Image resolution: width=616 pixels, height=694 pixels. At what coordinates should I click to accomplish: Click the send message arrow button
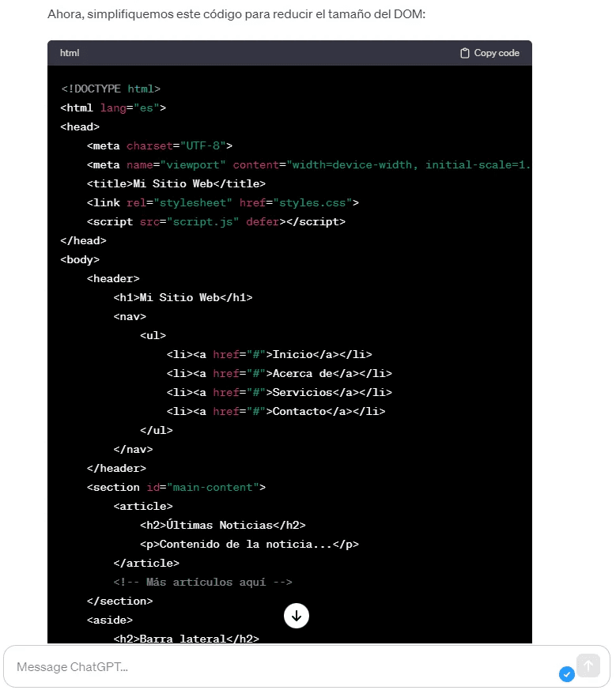tap(588, 666)
